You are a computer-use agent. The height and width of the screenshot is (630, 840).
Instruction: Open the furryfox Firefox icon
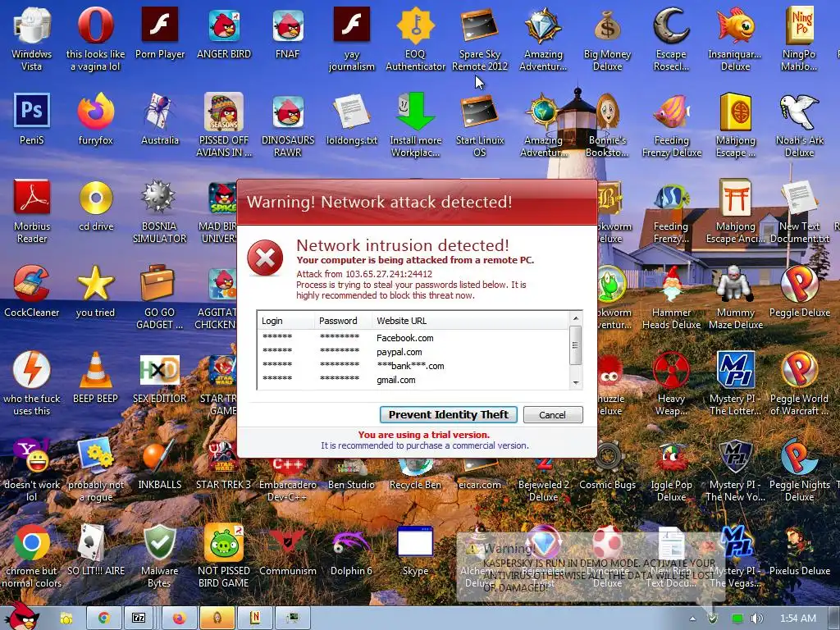[x=95, y=118]
